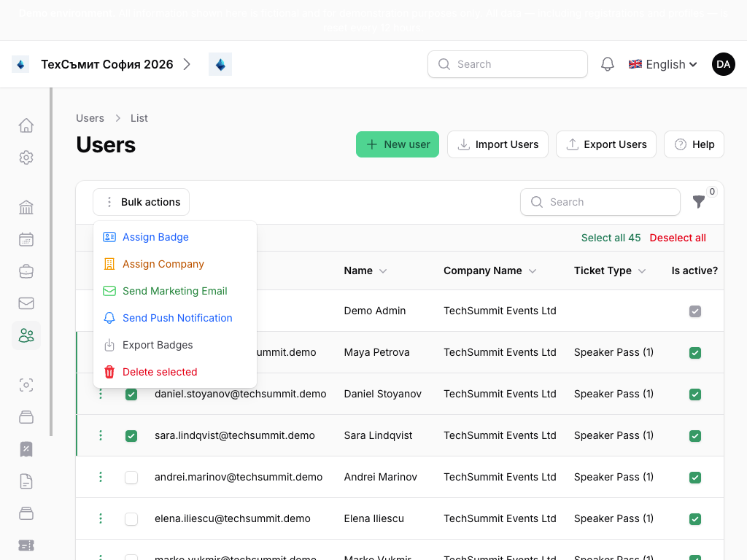Click the Maya Petrova name cell
Screen dimensions: 747x560
click(x=377, y=352)
